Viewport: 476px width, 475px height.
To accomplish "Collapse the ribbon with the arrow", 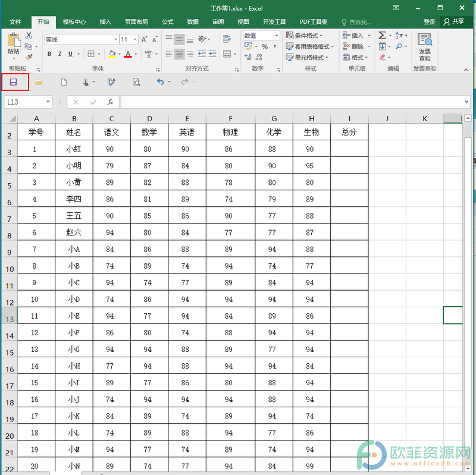I will (466, 70).
